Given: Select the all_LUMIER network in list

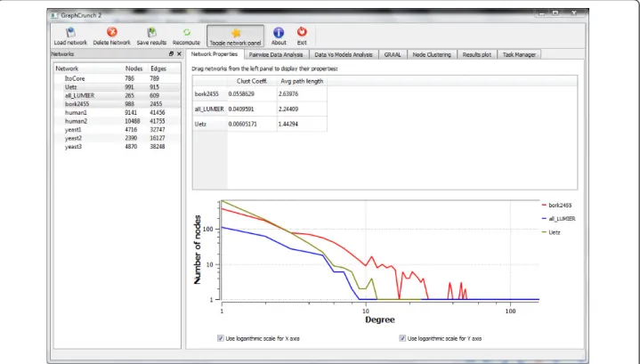Looking at the screenshot, I should tap(117, 95).
